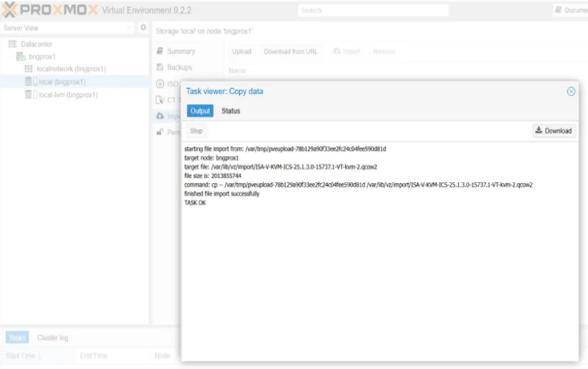Open the Import panel
The width and height of the screenshot is (588, 369).
pos(168,116)
